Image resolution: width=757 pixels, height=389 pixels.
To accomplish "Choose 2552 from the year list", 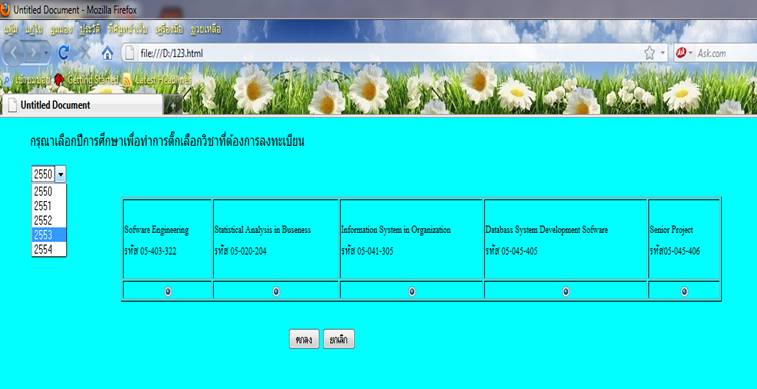I will (x=49, y=221).
